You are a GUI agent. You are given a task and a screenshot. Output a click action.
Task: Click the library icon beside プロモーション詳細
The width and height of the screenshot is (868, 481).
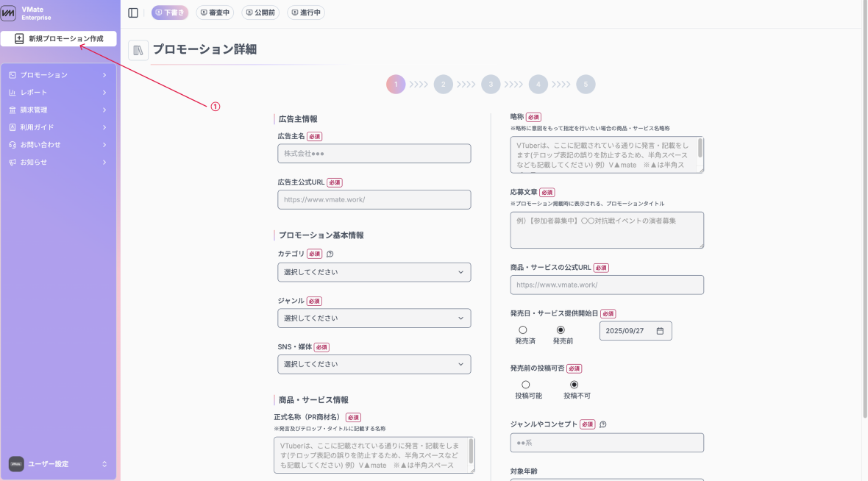138,50
